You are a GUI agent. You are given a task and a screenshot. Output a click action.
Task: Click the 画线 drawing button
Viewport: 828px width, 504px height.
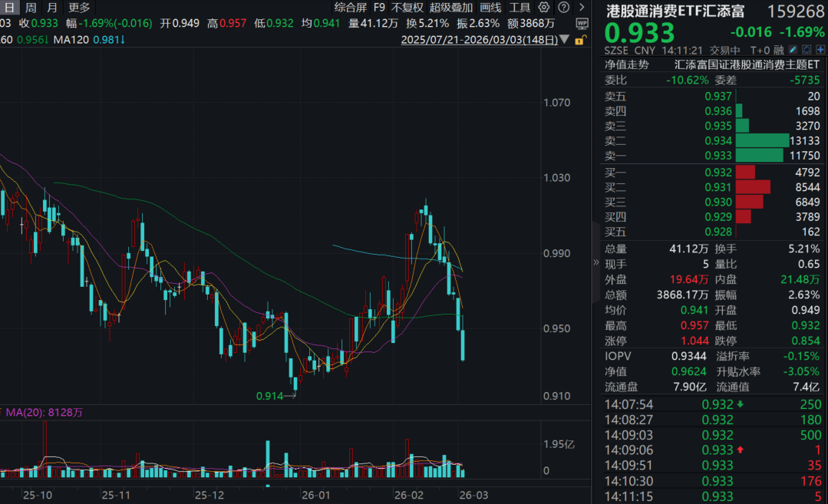[490, 8]
